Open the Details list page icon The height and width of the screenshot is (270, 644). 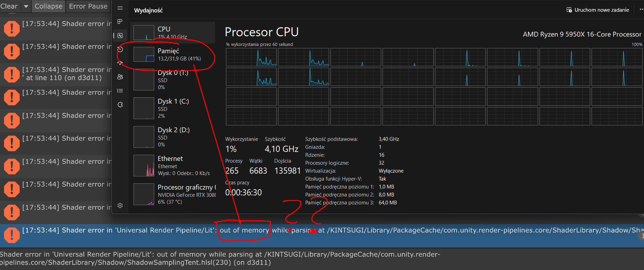(x=120, y=91)
